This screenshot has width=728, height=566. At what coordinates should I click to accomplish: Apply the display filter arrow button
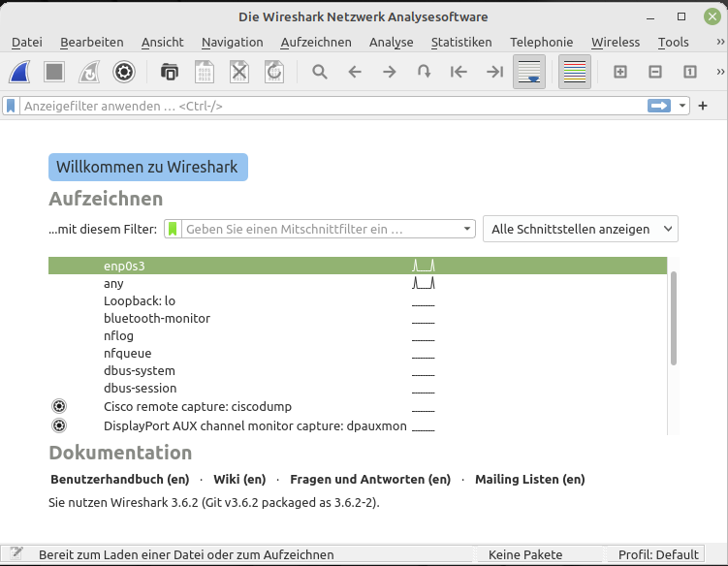coord(659,106)
